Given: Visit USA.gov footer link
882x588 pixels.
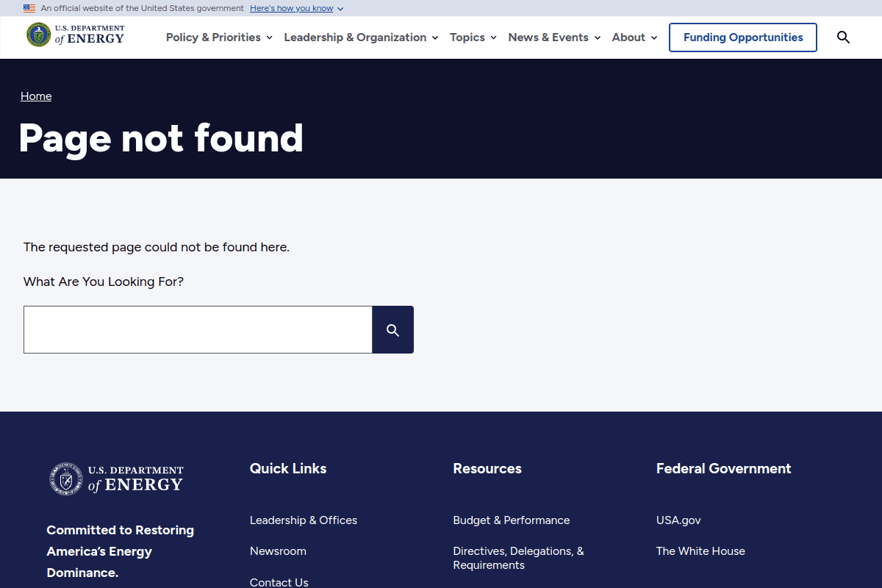Looking at the screenshot, I should pyautogui.click(x=678, y=520).
